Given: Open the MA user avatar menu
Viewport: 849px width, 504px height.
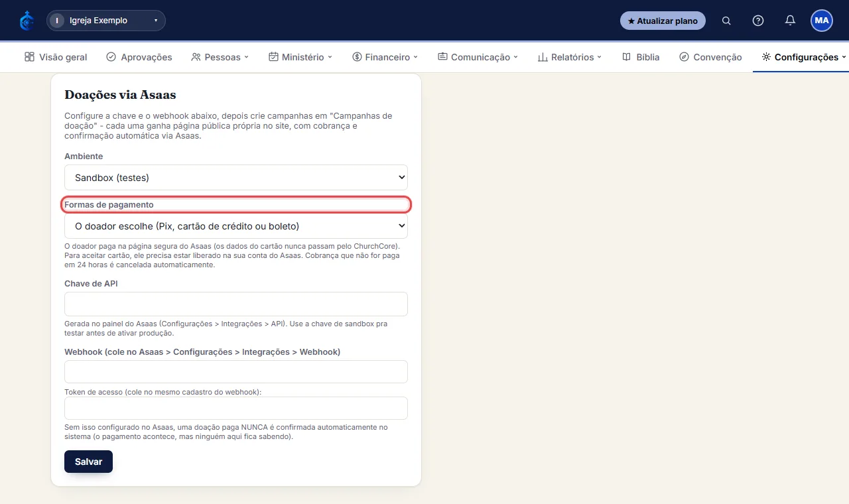Looking at the screenshot, I should (x=822, y=21).
